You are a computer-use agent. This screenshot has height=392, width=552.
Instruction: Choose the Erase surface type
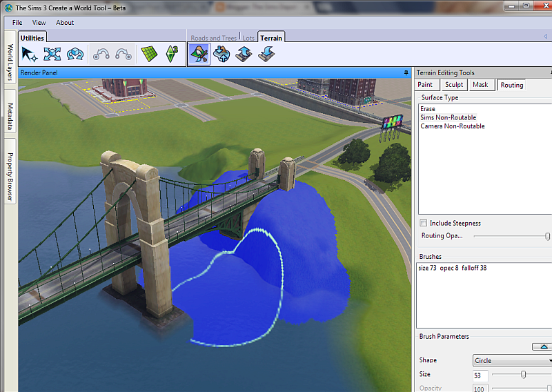[x=428, y=109]
